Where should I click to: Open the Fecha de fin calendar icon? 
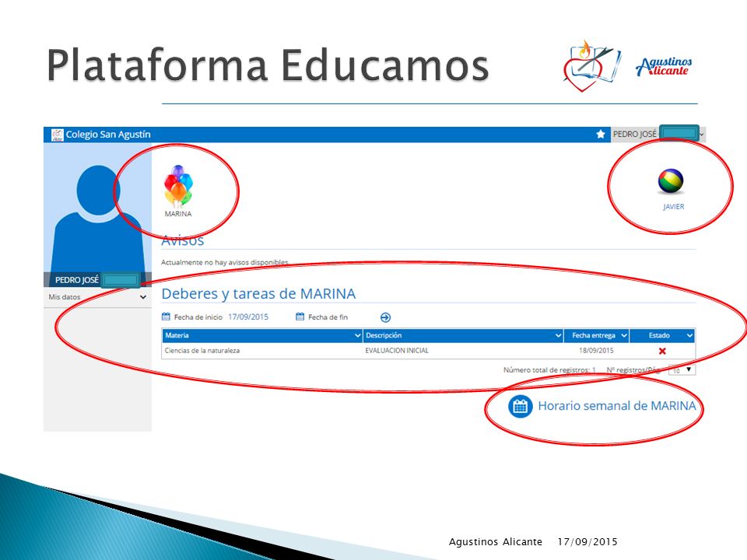click(300, 317)
